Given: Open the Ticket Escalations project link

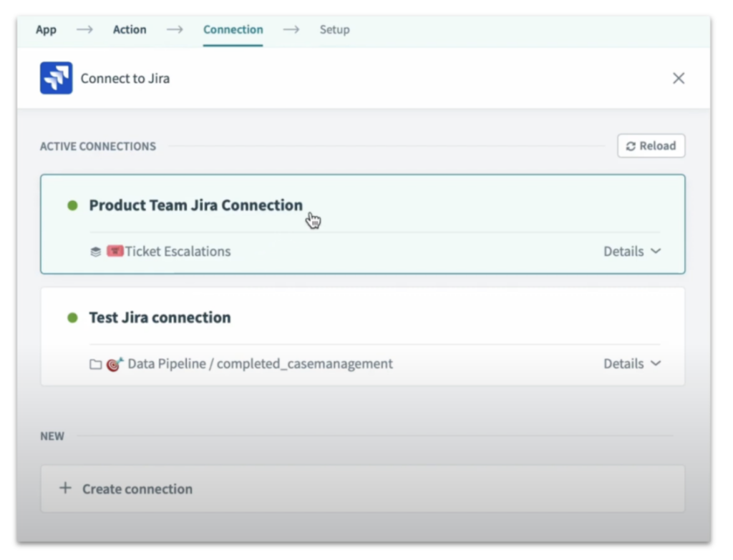Looking at the screenshot, I should [x=178, y=252].
